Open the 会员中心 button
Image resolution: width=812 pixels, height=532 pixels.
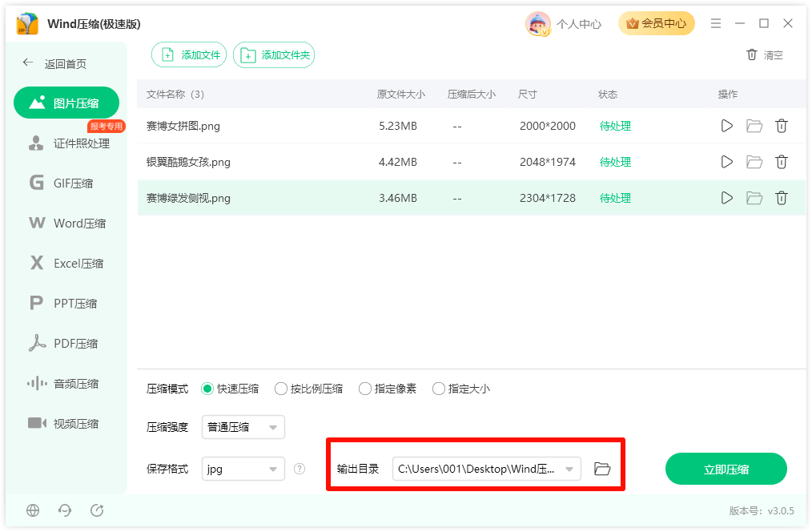point(656,23)
